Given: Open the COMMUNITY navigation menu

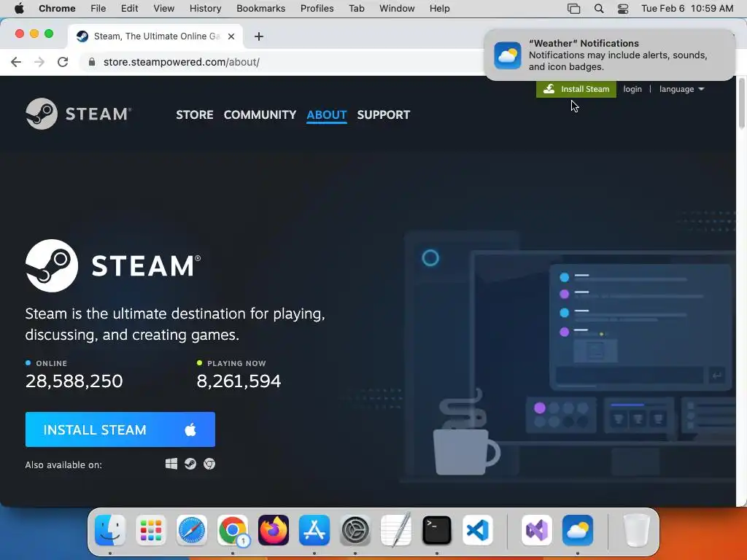Looking at the screenshot, I should (x=260, y=114).
